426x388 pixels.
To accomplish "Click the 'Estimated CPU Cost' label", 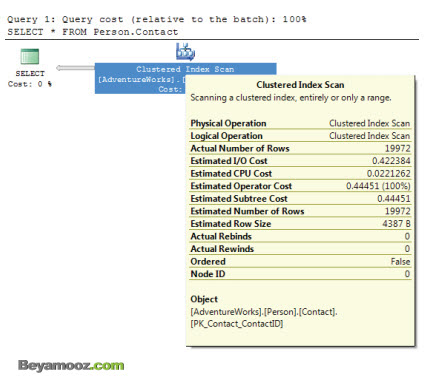I will [231, 174].
